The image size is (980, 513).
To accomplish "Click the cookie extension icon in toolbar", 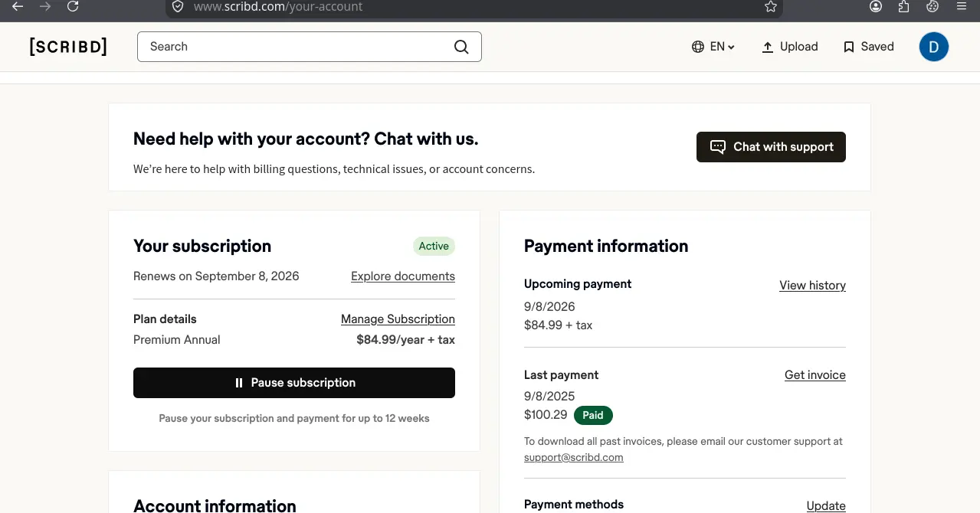I will pos(932,6).
